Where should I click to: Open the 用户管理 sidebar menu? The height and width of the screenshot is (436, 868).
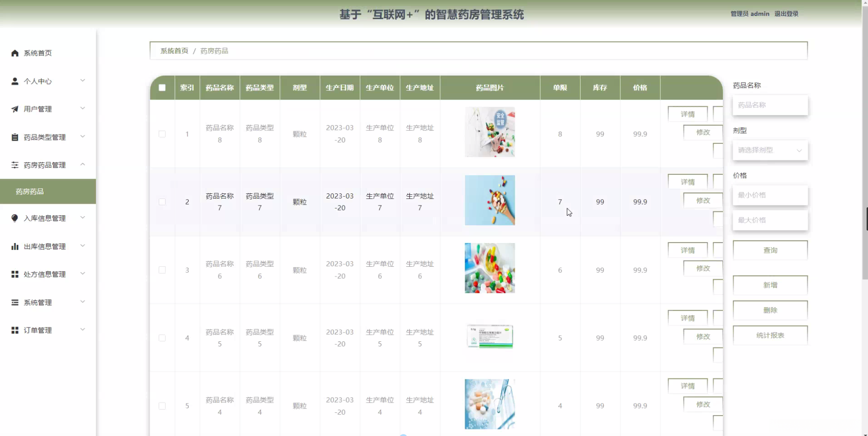coord(48,109)
